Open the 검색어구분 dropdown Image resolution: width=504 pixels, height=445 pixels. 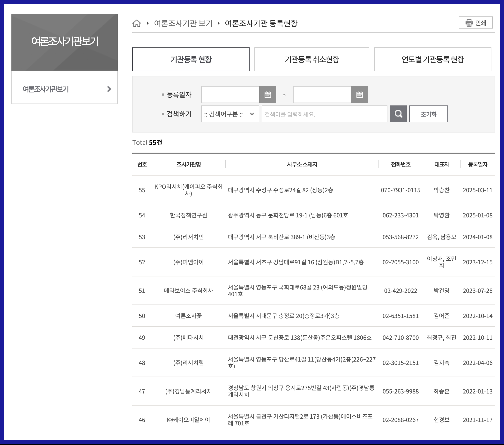[x=230, y=114]
